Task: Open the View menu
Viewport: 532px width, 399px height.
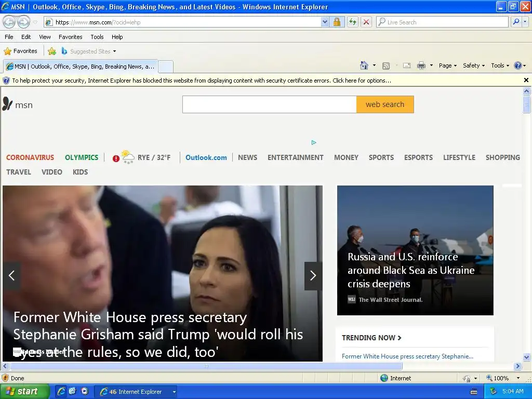Action: click(45, 37)
